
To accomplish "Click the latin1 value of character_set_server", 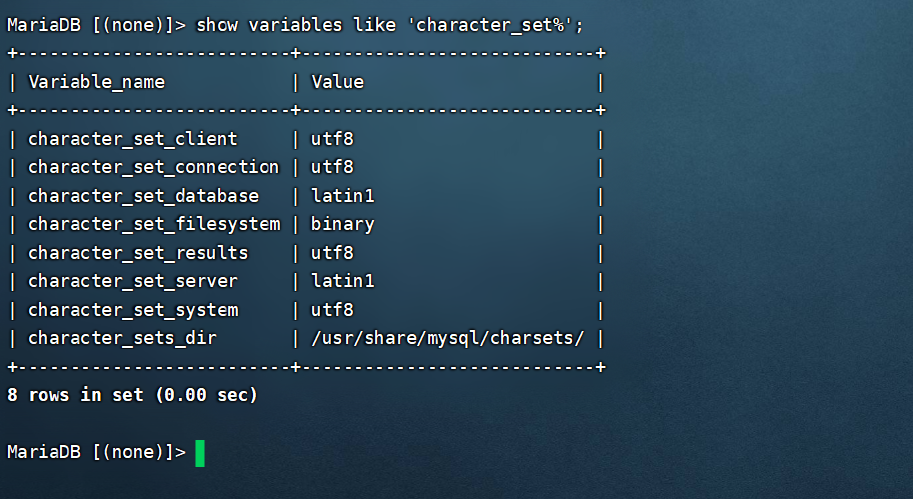I will pyautogui.click(x=342, y=281).
